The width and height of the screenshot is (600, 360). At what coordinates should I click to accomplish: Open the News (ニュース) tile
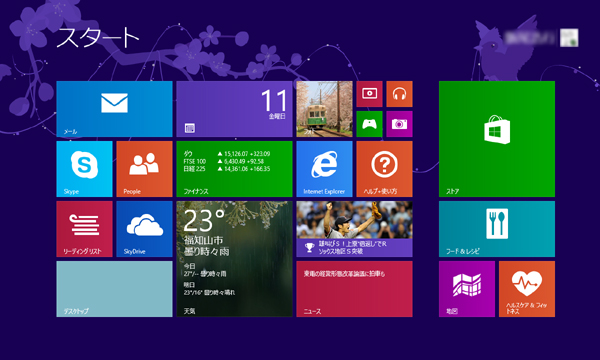tap(354, 289)
